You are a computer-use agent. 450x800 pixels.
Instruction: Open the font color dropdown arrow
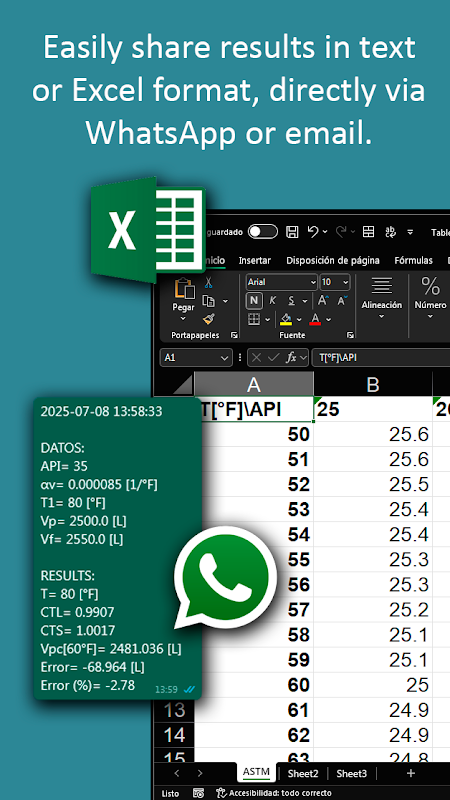pos(329,320)
